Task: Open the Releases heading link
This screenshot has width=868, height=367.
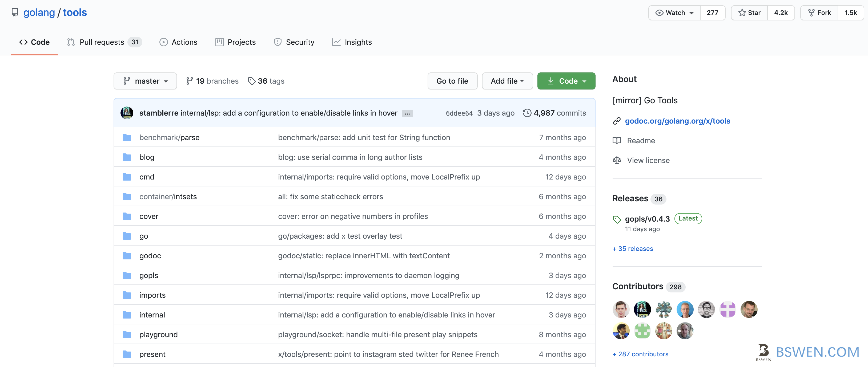Action: pos(630,199)
